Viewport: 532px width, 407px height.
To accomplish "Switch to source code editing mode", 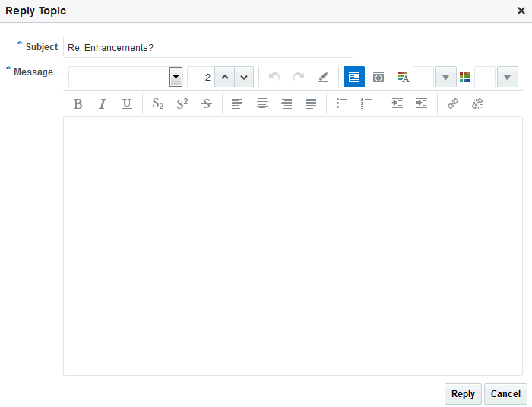I will (x=378, y=77).
